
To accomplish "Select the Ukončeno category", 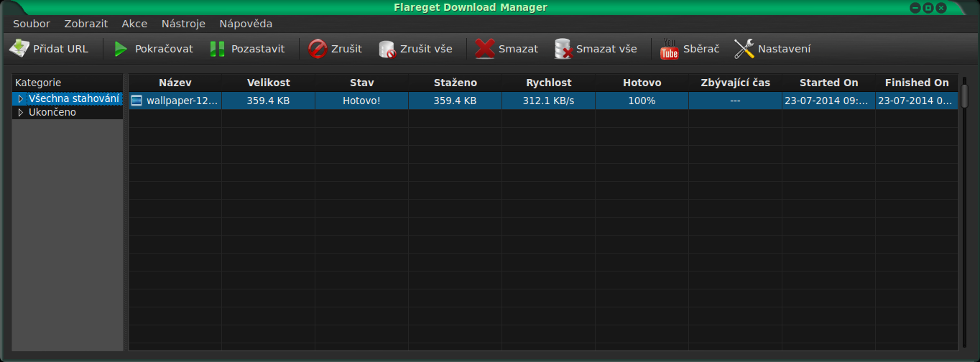I will [x=52, y=113].
